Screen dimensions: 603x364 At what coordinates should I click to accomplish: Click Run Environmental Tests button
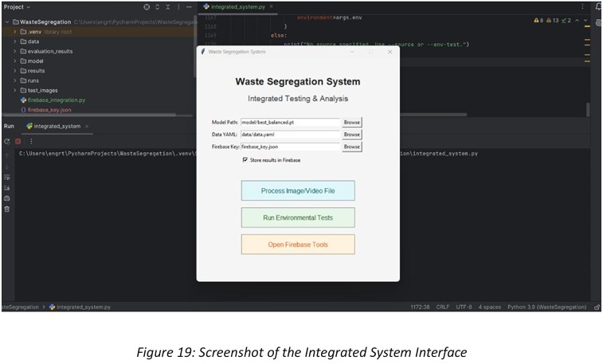click(298, 217)
